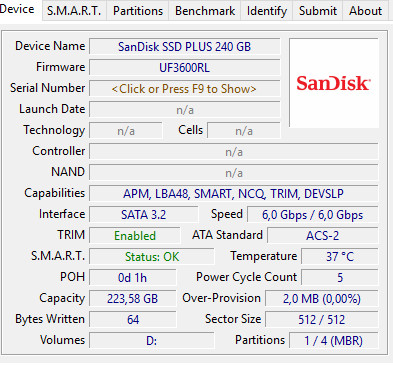This screenshot has height=365, width=393.
Task: Click the Capabilities label
Action: coord(55,193)
